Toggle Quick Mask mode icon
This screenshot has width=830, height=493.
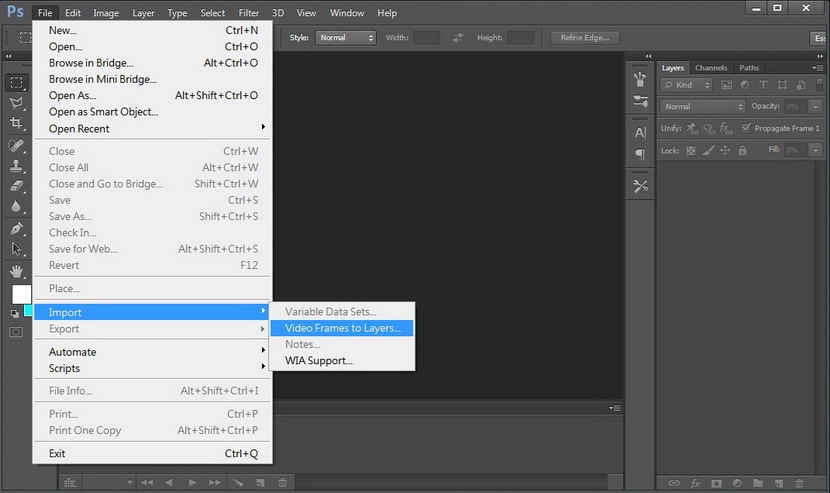pyautogui.click(x=16, y=332)
